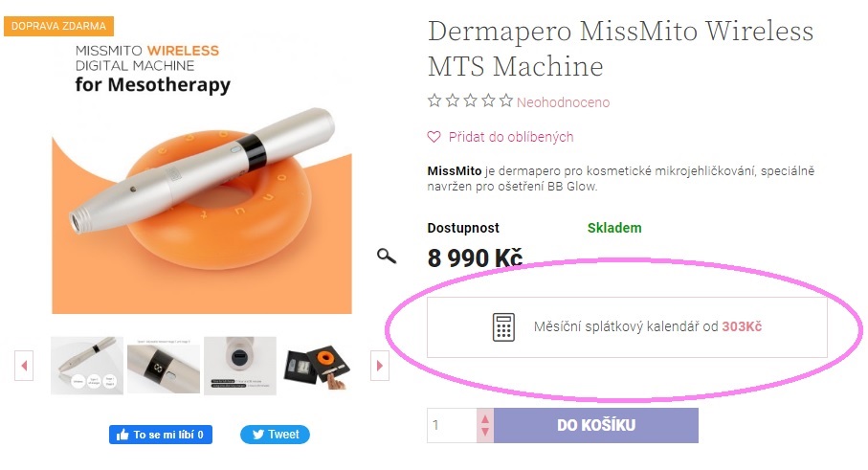Increase quantity with the up arrow
868x470 pixels.
pos(485,418)
